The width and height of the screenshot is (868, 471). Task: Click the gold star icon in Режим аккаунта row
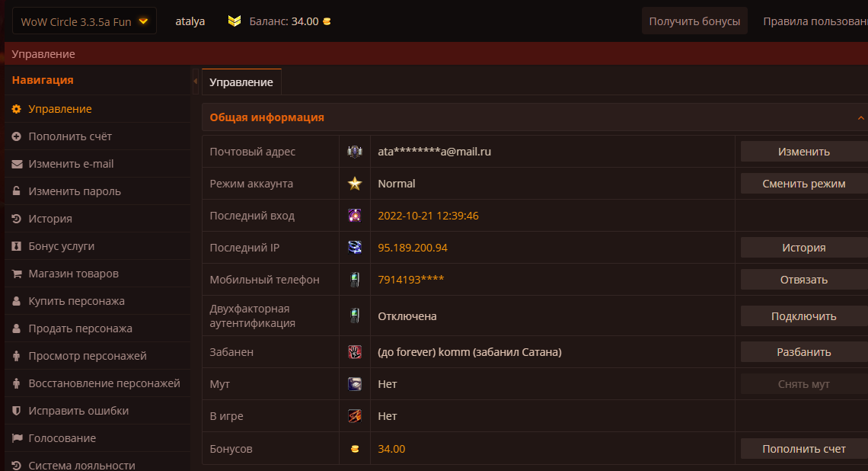point(355,184)
